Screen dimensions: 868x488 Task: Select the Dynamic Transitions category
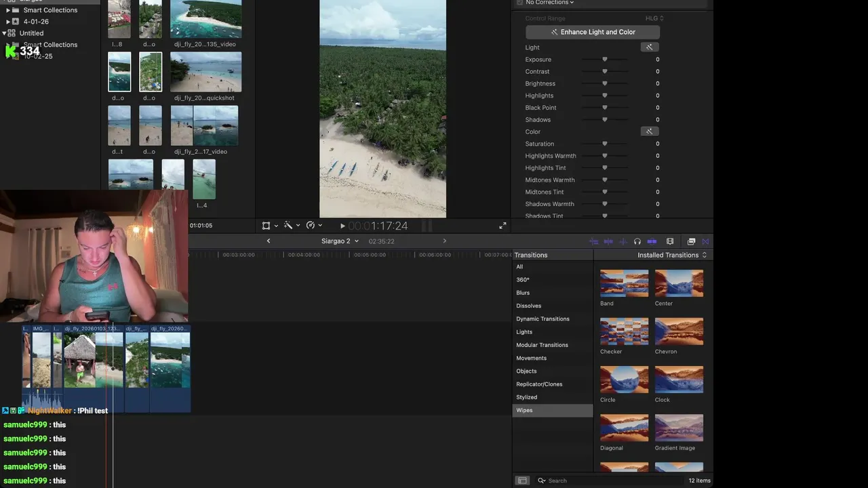(553, 319)
